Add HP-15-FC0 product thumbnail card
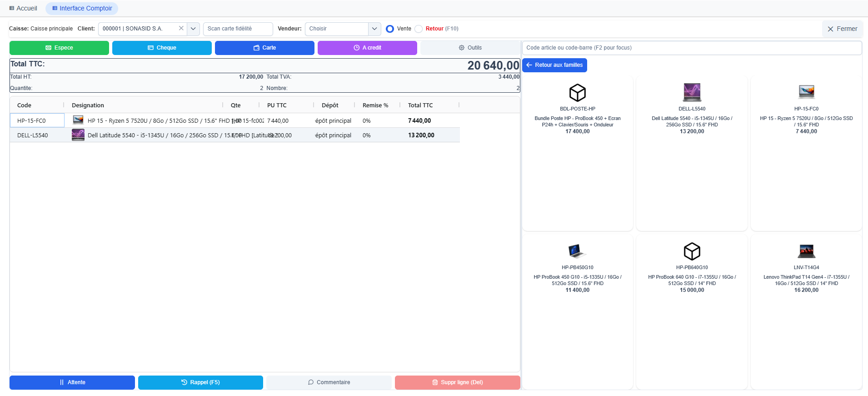 point(807,92)
